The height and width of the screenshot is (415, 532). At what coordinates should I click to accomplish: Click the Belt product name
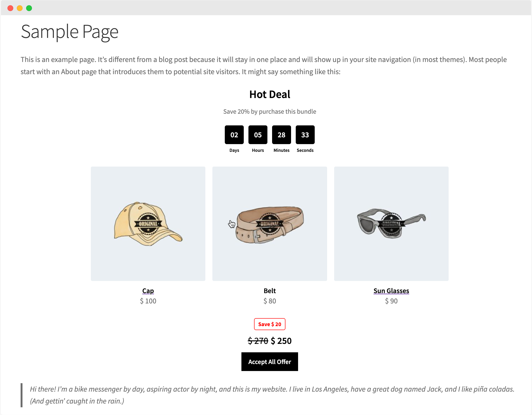(270, 291)
